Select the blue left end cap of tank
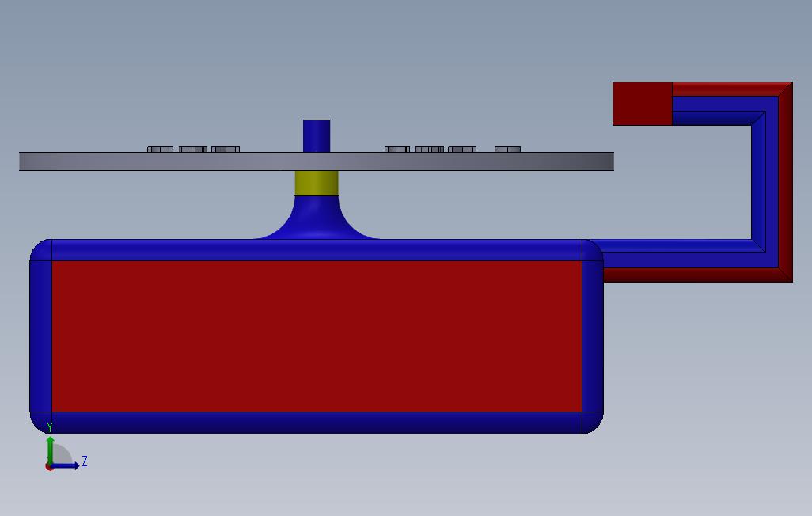Screen dimensions: 812x516 pyautogui.click(x=41, y=336)
